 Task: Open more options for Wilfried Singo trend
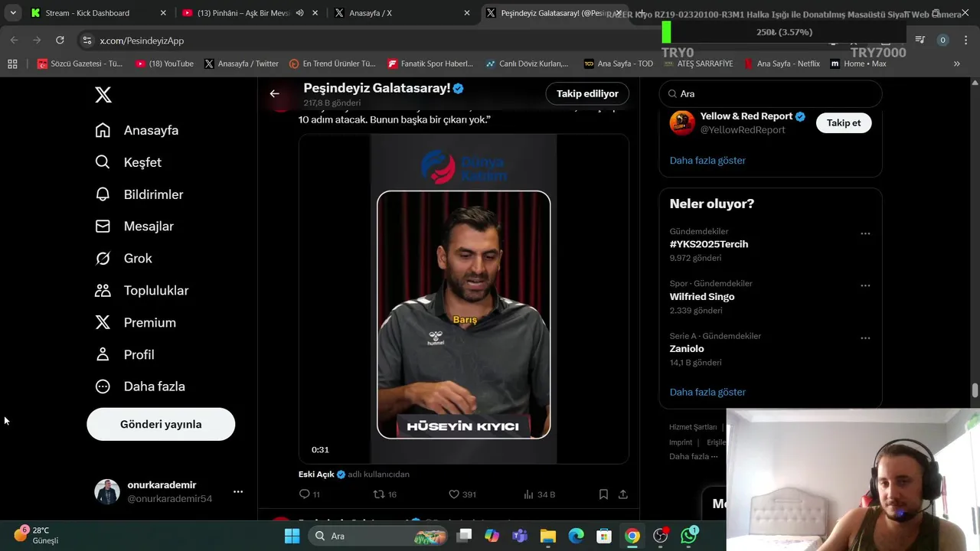[865, 285]
